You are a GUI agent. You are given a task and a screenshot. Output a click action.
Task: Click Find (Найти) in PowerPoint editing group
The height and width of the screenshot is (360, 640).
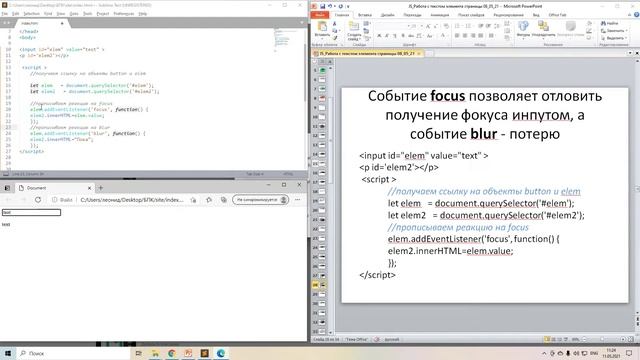[x=610, y=23]
